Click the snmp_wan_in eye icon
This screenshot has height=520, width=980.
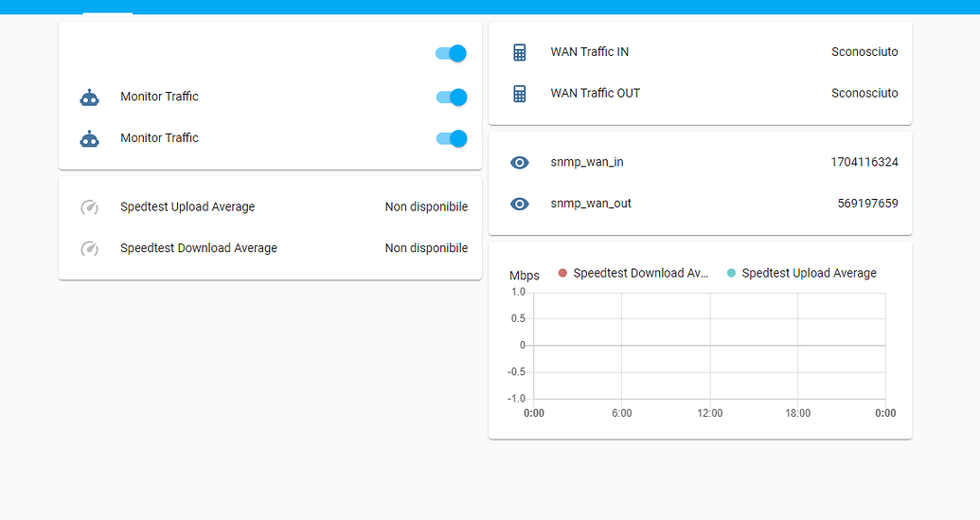pyautogui.click(x=520, y=163)
